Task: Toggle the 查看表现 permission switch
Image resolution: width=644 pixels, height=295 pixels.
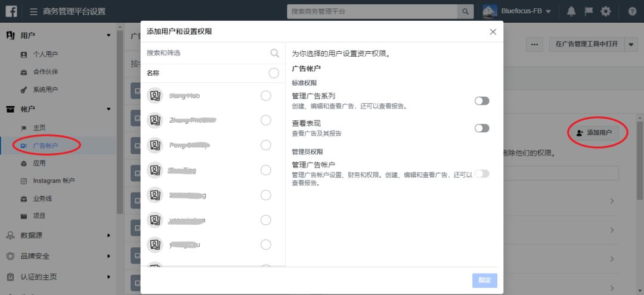Action: point(482,128)
